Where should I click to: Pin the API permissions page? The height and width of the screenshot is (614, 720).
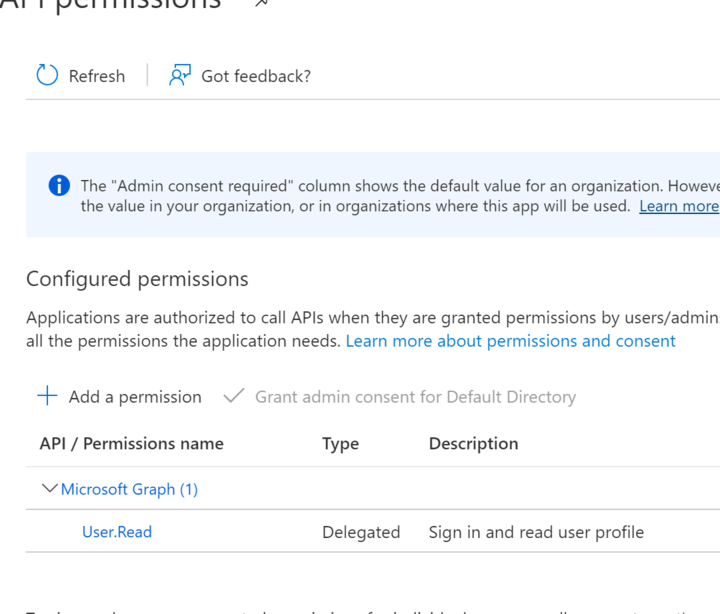tap(262, 3)
